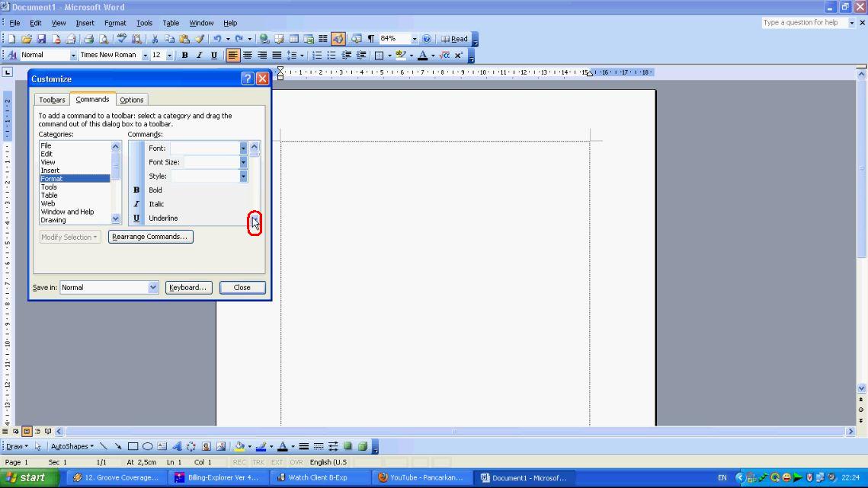868x488 pixels.
Task: Open the Save in Normal dropdown
Action: click(x=153, y=287)
